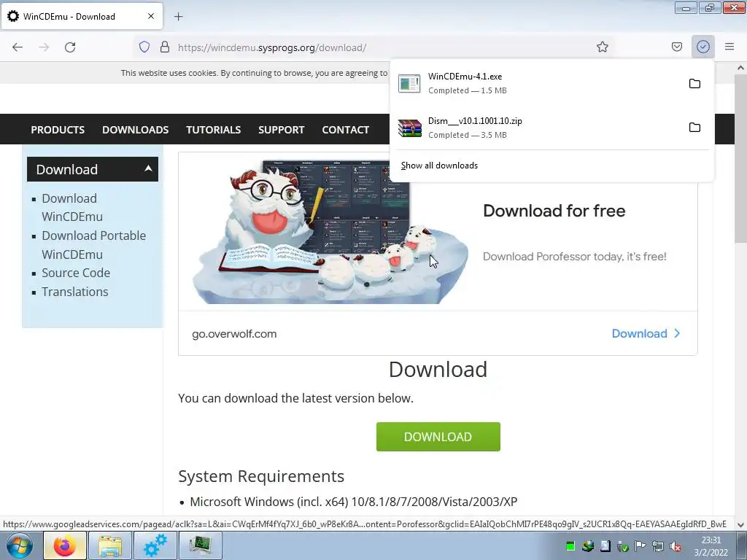Image resolution: width=747 pixels, height=560 pixels.
Task: Open the Windows Start button
Action: pos(19,545)
